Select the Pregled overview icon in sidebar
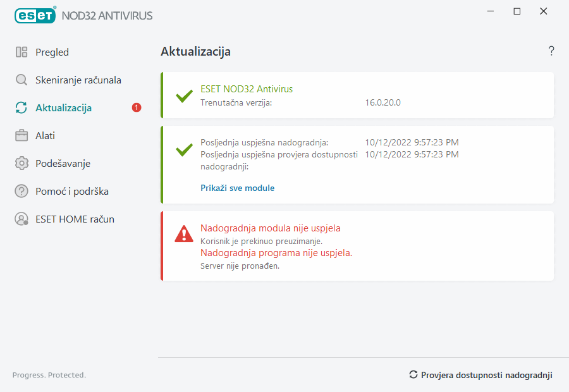 tap(21, 52)
